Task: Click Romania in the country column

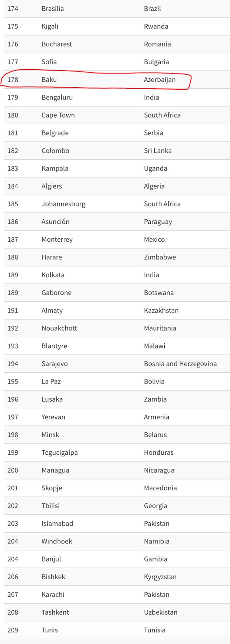Action: [x=157, y=44]
